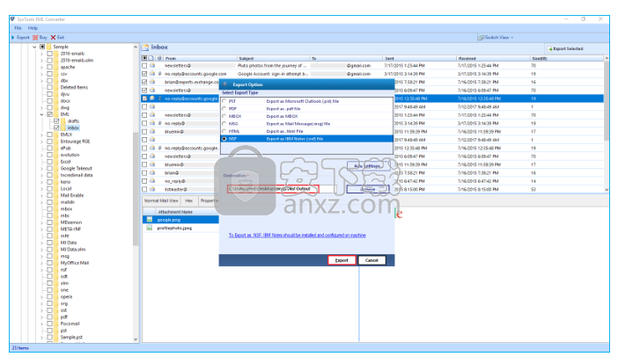Click the Sample root folder icon
The width and height of the screenshot is (618, 364).
49,47
